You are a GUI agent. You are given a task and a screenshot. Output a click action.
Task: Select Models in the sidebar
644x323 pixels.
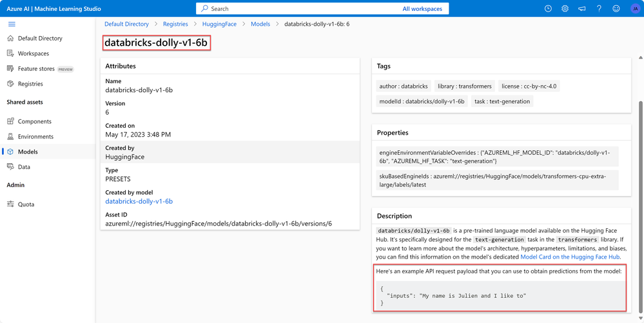point(28,152)
